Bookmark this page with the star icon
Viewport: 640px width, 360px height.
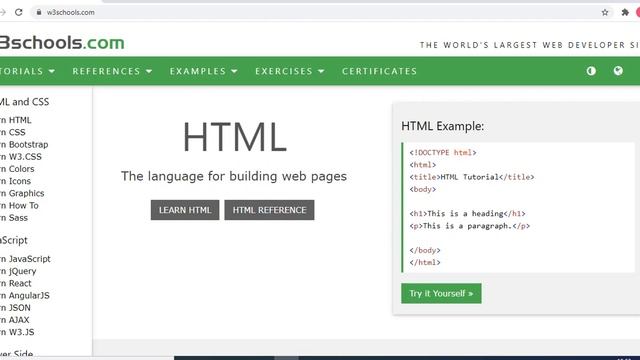605,13
